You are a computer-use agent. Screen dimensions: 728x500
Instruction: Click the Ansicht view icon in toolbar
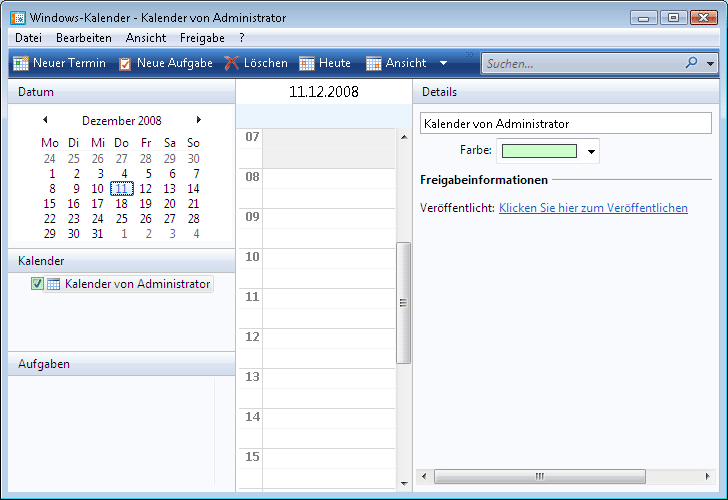(x=373, y=63)
